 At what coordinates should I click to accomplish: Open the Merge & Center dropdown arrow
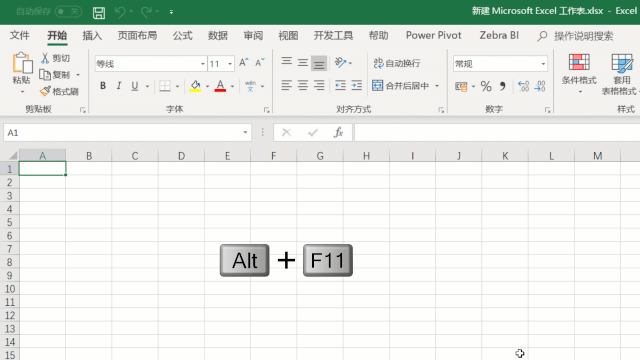click(437, 86)
